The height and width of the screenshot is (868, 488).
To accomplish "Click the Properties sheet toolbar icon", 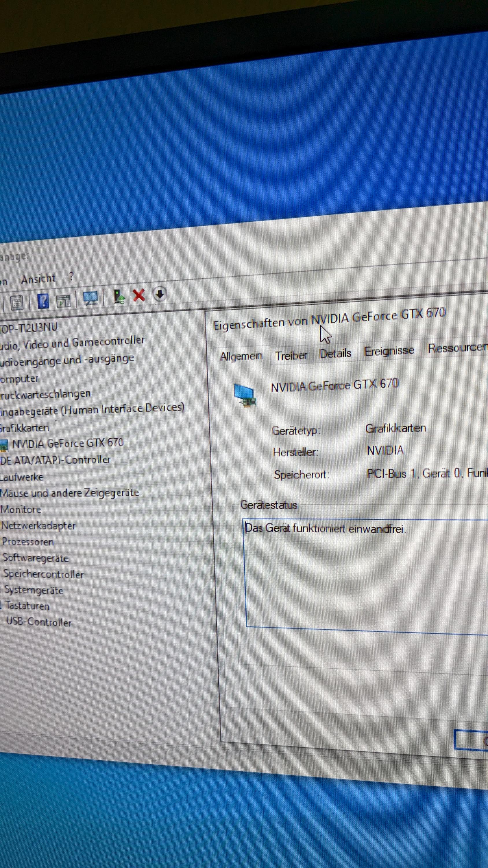I will [16, 303].
